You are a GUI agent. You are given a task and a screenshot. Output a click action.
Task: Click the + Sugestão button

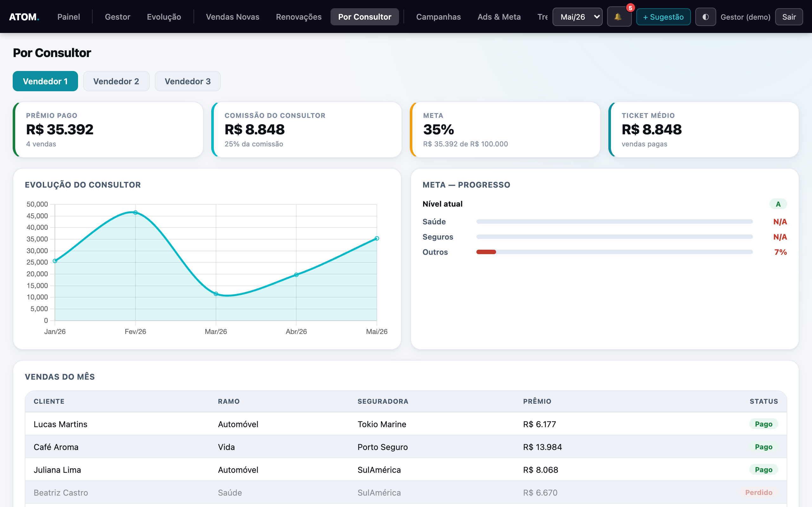point(663,17)
